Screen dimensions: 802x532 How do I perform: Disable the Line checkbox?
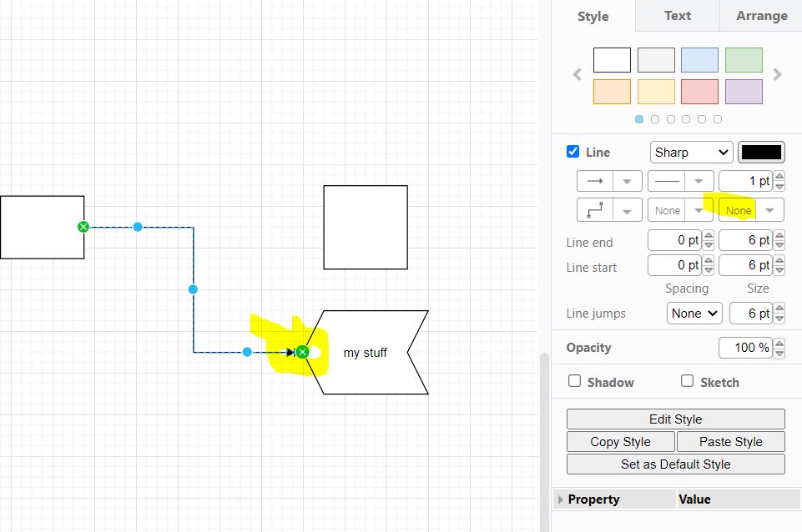point(572,152)
